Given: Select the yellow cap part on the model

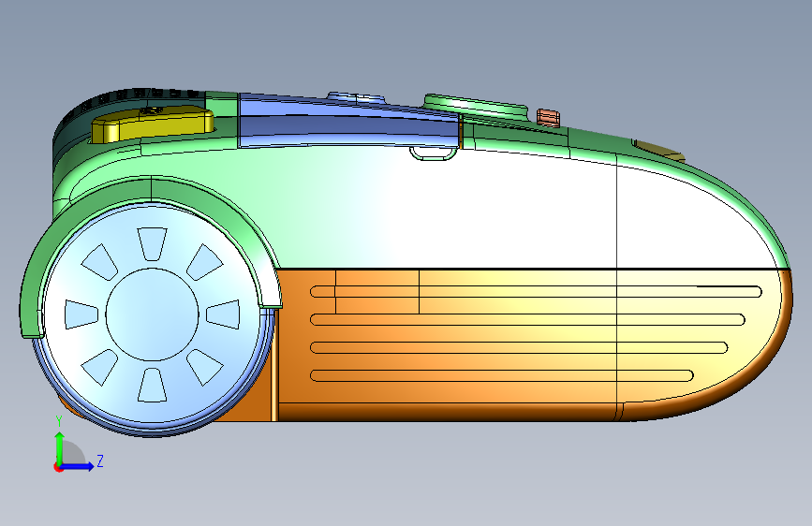Looking at the screenshot, I should click(x=153, y=124).
